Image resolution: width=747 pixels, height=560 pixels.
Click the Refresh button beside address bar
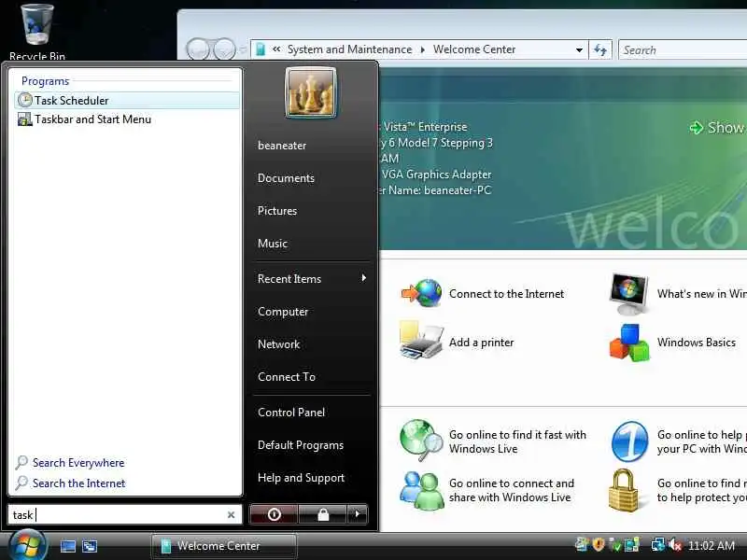click(600, 49)
